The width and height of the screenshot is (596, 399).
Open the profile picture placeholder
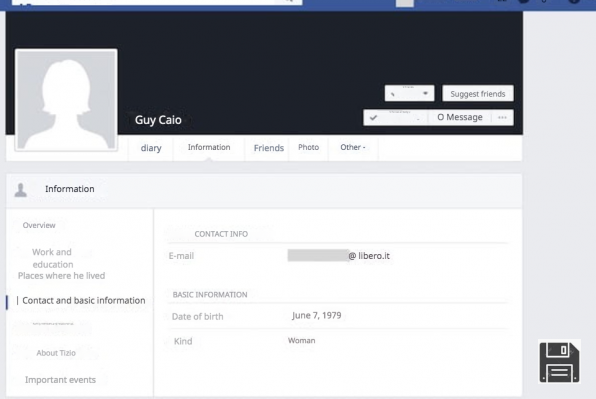point(66,100)
